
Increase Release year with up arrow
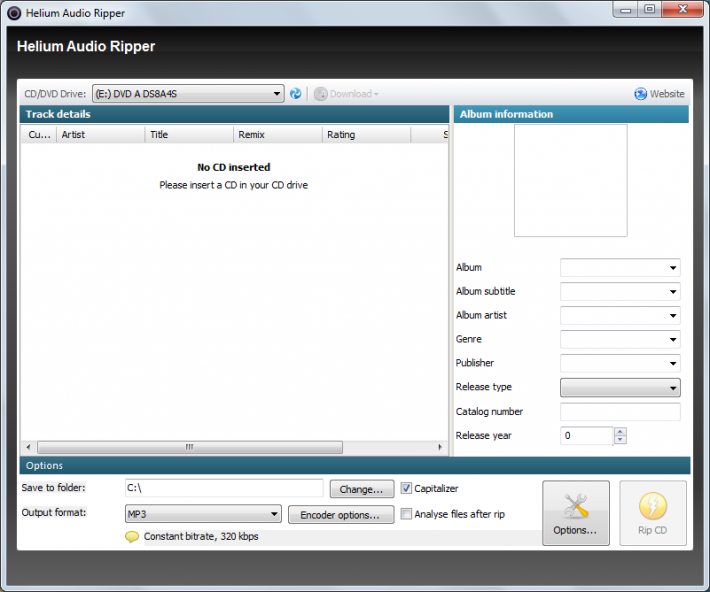pyautogui.click(x=620, y=432)
